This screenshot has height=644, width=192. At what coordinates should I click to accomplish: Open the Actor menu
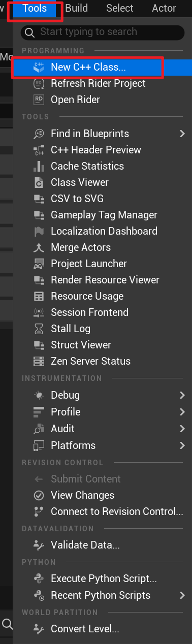coord(164,8)
